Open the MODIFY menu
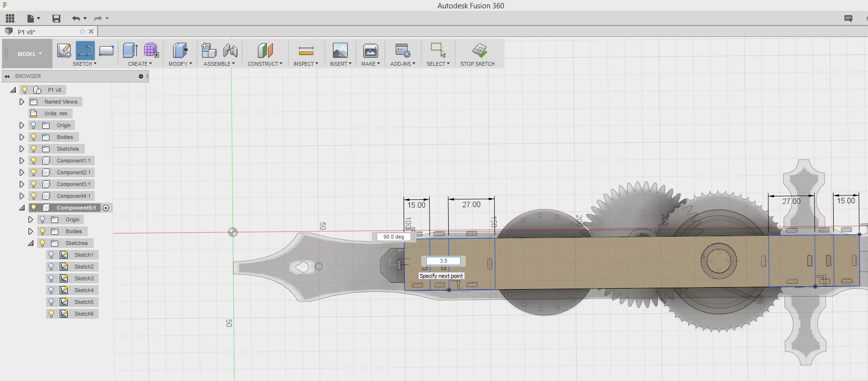Screen dimensions: 868x381 180,64
